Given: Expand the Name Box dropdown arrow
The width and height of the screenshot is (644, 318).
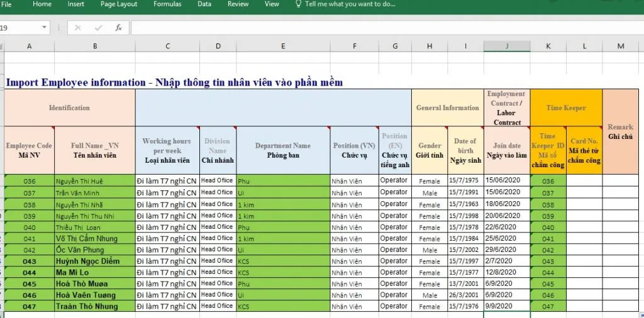Looking at the screenshot, I should click(x=44, y=28).
